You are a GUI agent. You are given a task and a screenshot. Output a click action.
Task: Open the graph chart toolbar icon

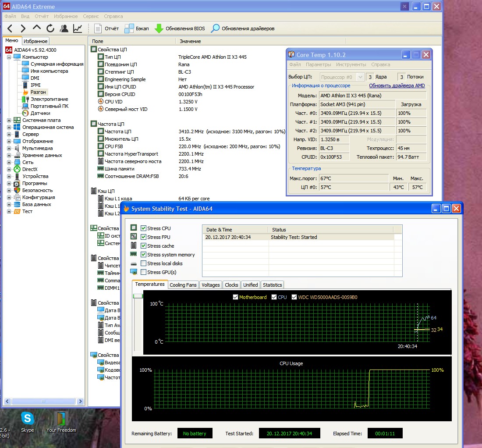click(78, 28)
